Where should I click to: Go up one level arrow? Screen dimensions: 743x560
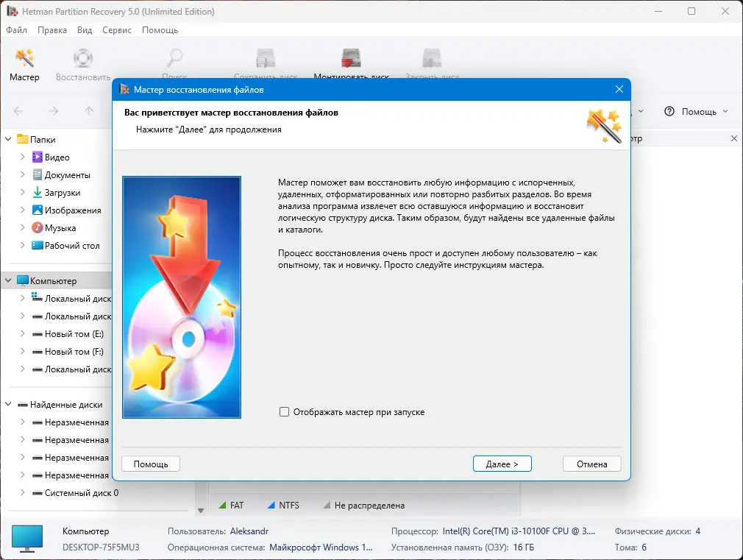88,111
